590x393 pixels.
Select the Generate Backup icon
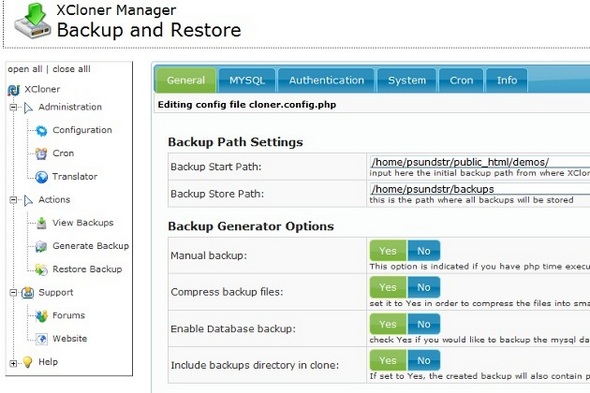(x=41, y=246)
